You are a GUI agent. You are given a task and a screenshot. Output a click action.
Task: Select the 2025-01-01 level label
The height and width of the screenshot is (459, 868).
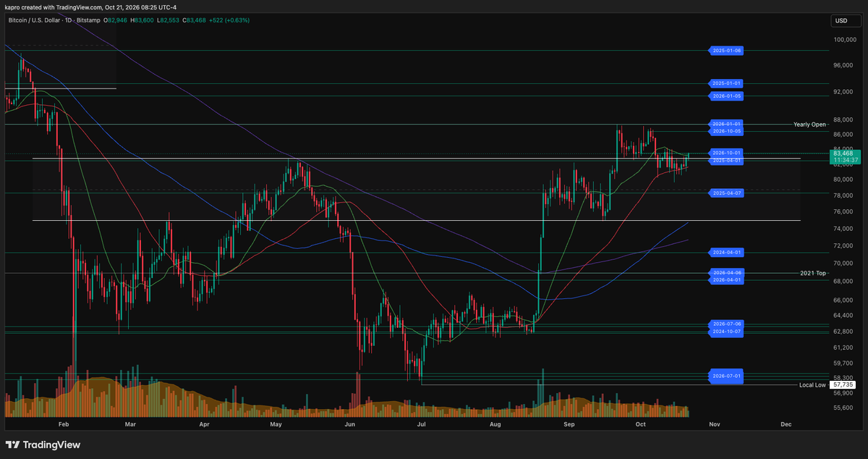pos(727,83)
